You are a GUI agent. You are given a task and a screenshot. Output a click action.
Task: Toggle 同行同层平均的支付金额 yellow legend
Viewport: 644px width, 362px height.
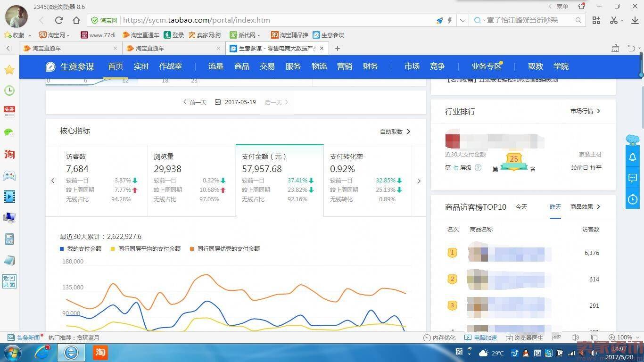click(x=146, y=248)
